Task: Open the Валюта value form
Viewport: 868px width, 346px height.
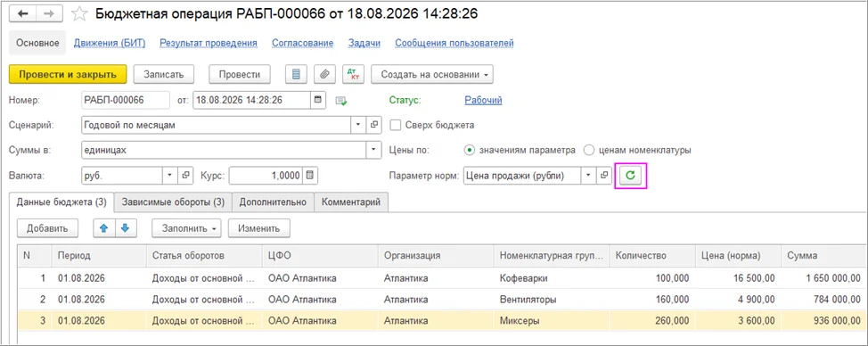Action: (x=186, y=176)
